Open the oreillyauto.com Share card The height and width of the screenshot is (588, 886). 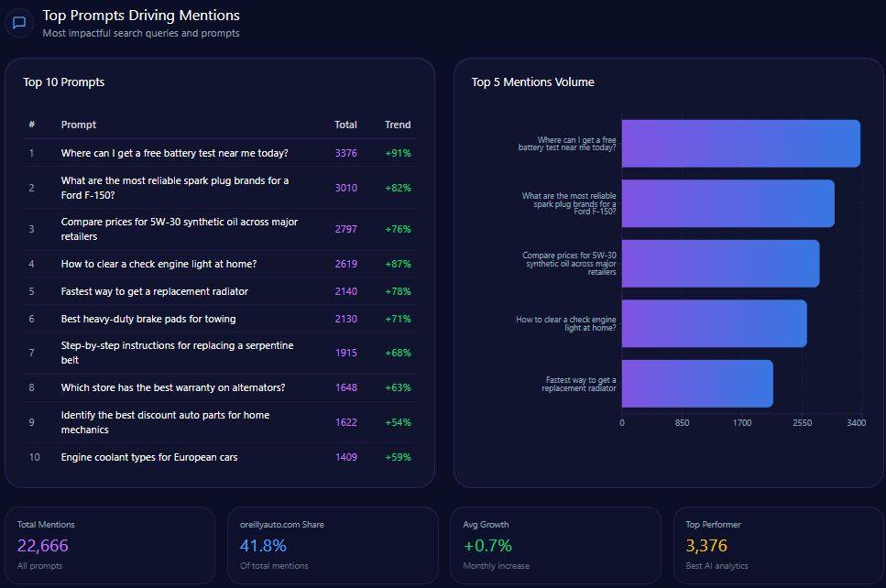(333, 546)
